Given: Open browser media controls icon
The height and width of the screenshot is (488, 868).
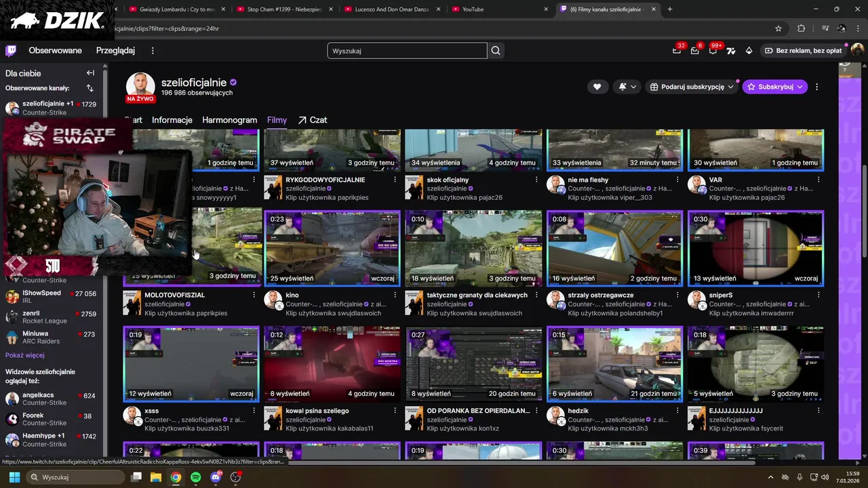Looking at the screenshot, I should pos(825,28).
